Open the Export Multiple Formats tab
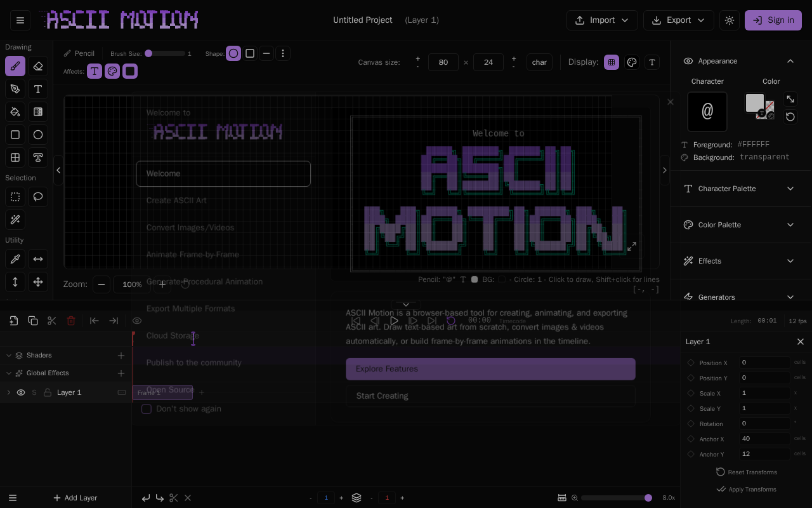The width and height of the screenshot is (812, 508). [223, 309]
